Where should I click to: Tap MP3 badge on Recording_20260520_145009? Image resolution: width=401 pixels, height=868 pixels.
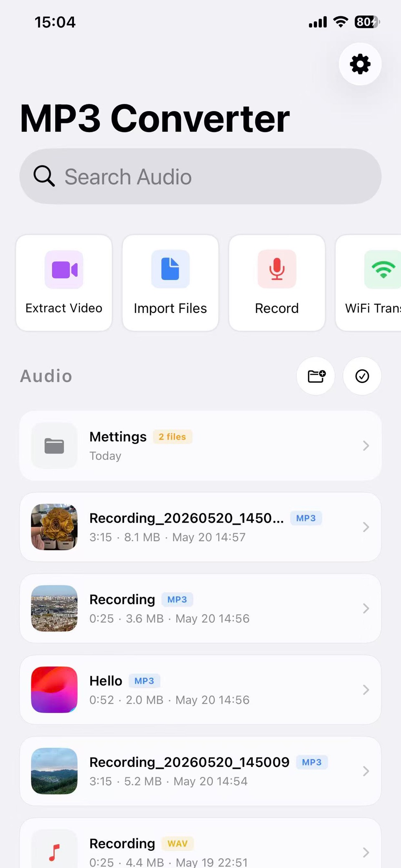click(x=312, y=762)
